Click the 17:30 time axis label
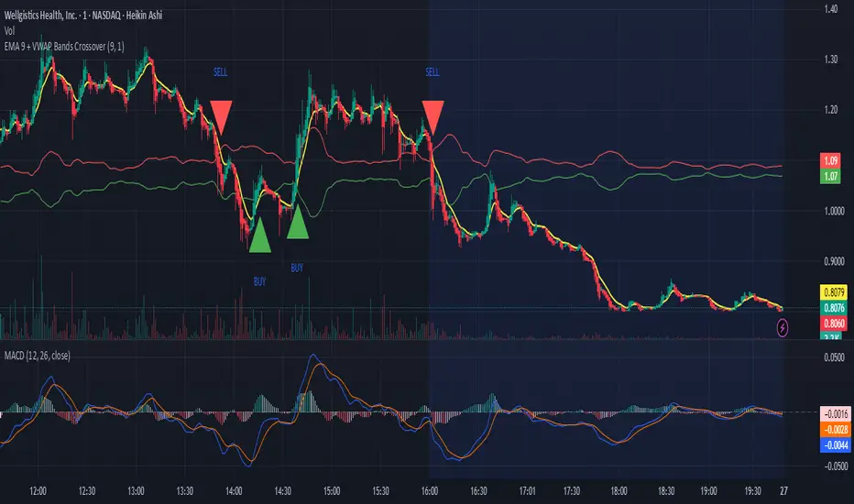The height and width of the screenshot is (504, 854). pyautogui.click(x=572, y=491)
